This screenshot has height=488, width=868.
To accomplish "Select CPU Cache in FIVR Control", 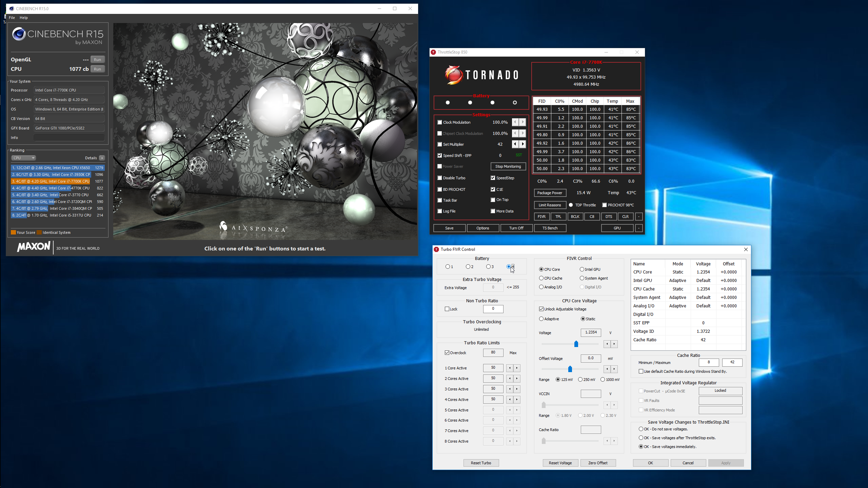I will 541,278.
